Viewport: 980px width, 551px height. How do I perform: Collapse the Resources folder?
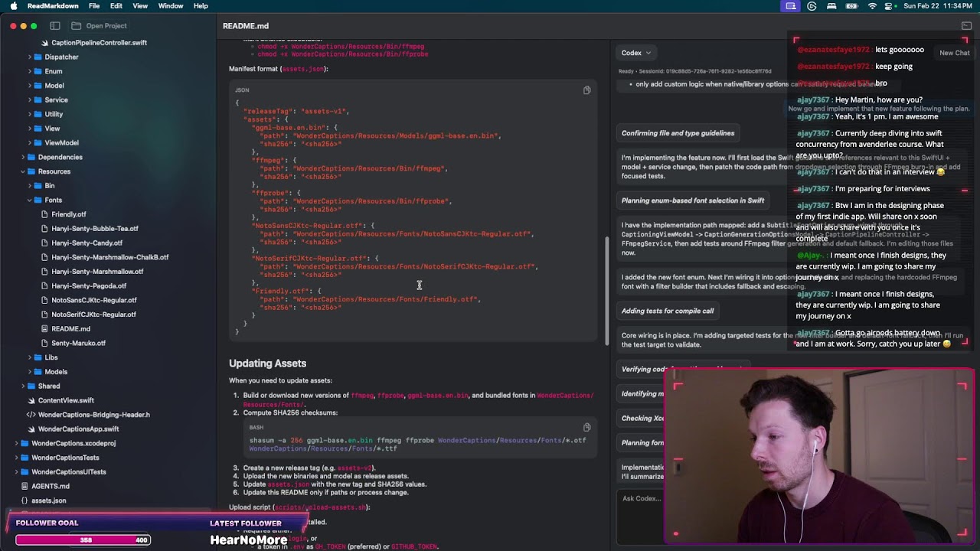[23, 171]
